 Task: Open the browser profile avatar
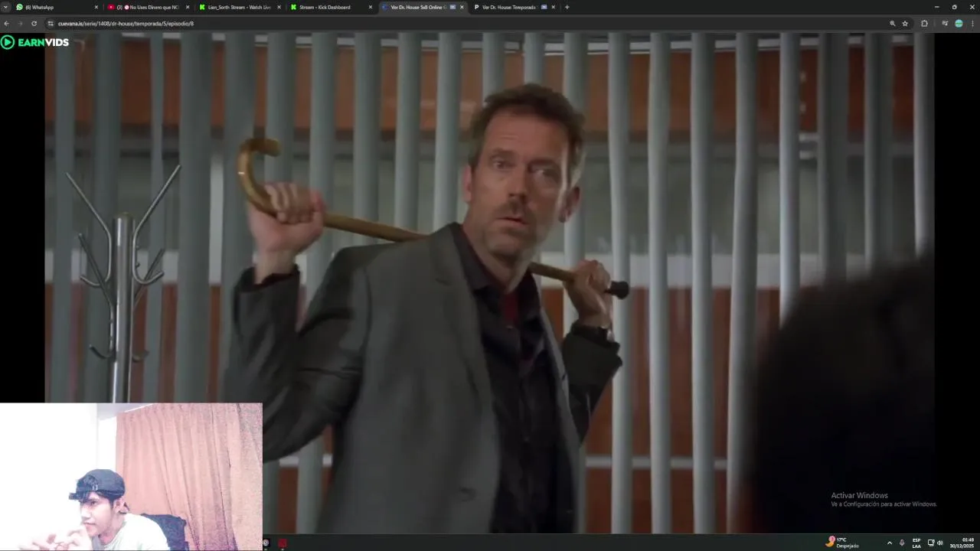959,24
